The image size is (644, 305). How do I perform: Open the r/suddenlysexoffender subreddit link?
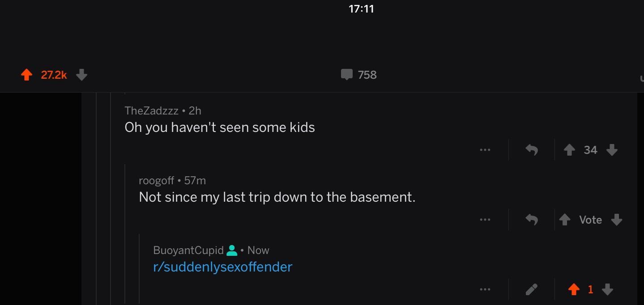(x=222, y=267)
